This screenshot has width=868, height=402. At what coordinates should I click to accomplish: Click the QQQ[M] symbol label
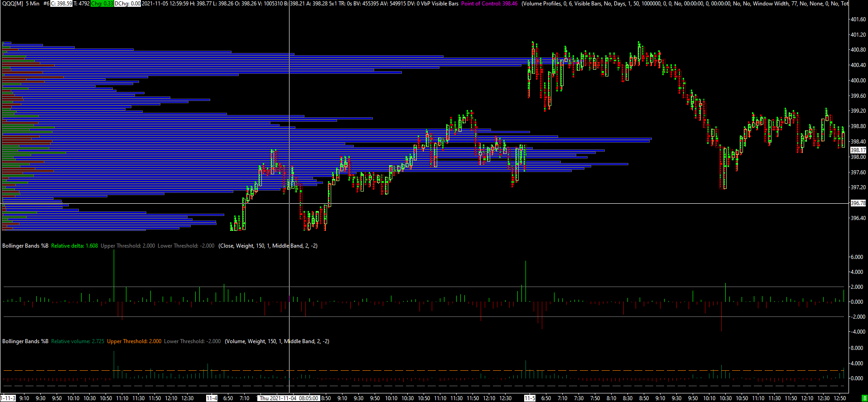coord(12,4)
